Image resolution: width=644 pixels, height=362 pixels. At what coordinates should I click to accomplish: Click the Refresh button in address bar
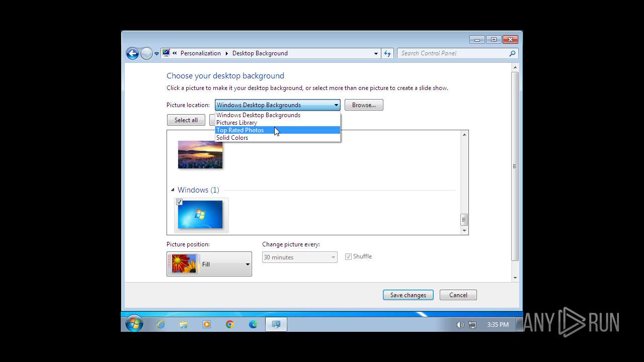pos(387,53)
